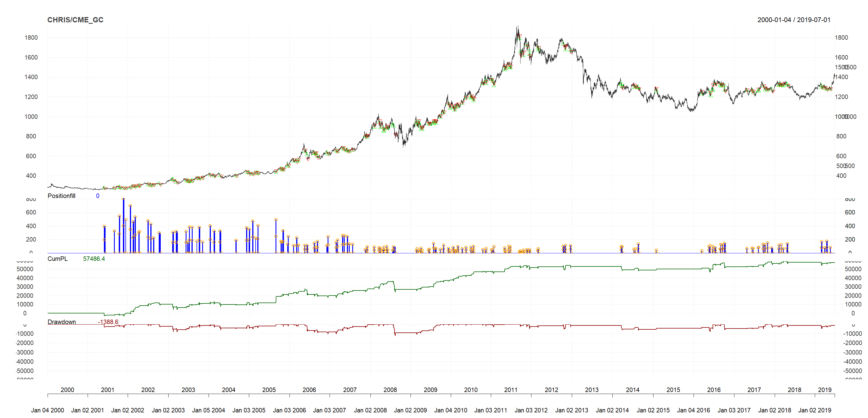Click the 2016 year marker on timeline

713,390
